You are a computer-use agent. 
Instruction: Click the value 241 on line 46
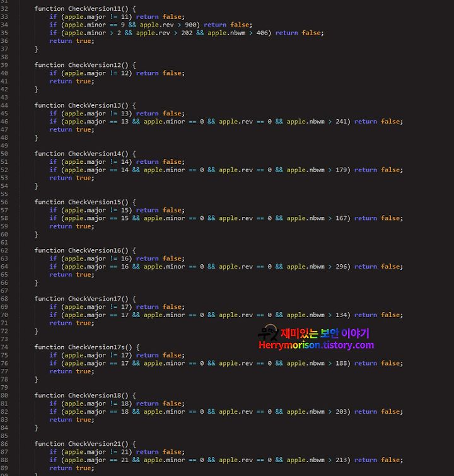tap(341, 122)
